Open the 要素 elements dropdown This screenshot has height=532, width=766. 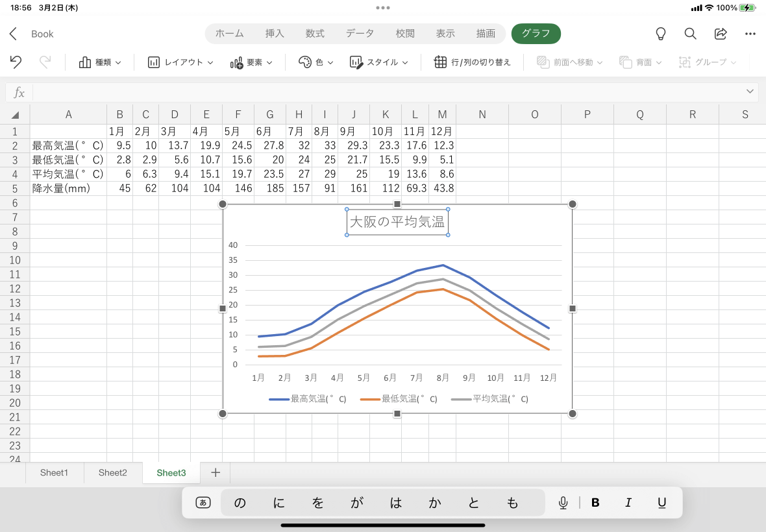(x=251, y=62)
